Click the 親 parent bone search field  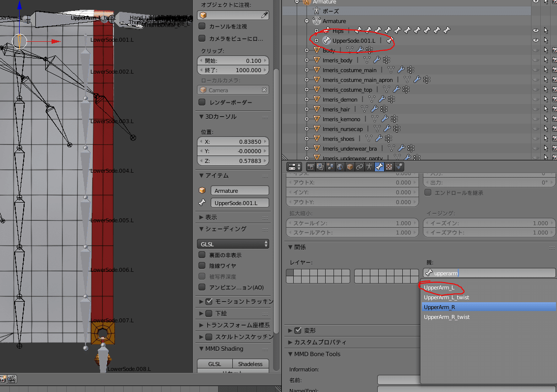(489, 273)
